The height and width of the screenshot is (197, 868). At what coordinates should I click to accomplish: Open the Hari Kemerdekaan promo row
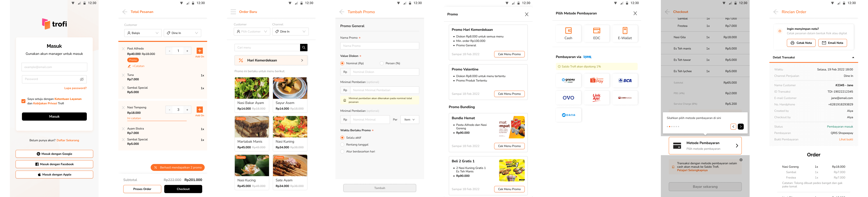click(x=271, y=60)
